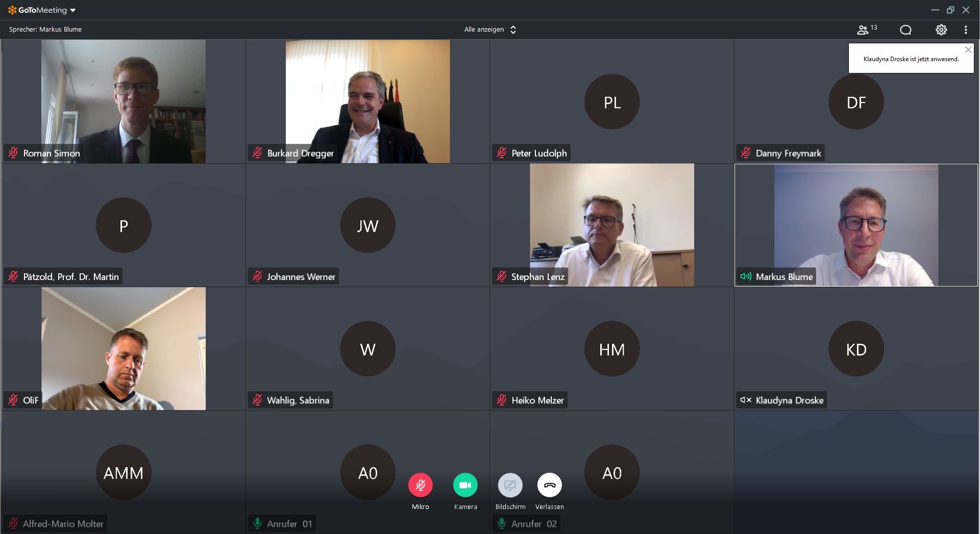Select Stephan Lenz's video tile
This screenshot has height=534, width=980.
click(612, 225)
